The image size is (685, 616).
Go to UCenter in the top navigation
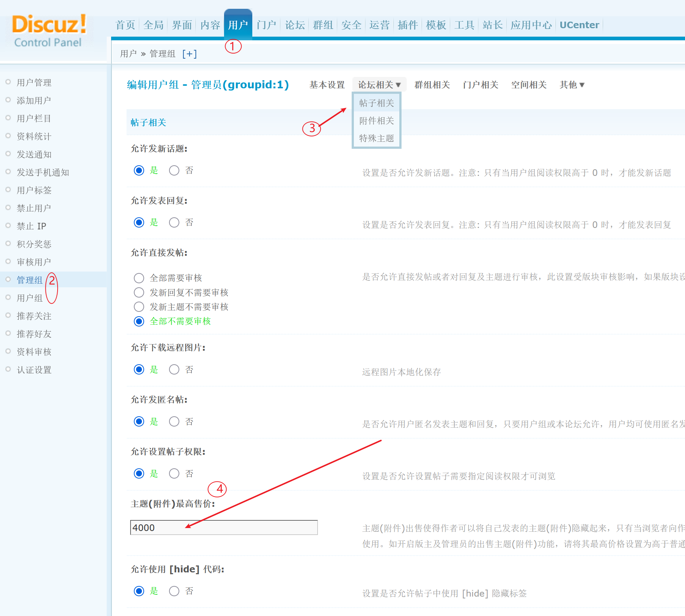click(579, 25)
